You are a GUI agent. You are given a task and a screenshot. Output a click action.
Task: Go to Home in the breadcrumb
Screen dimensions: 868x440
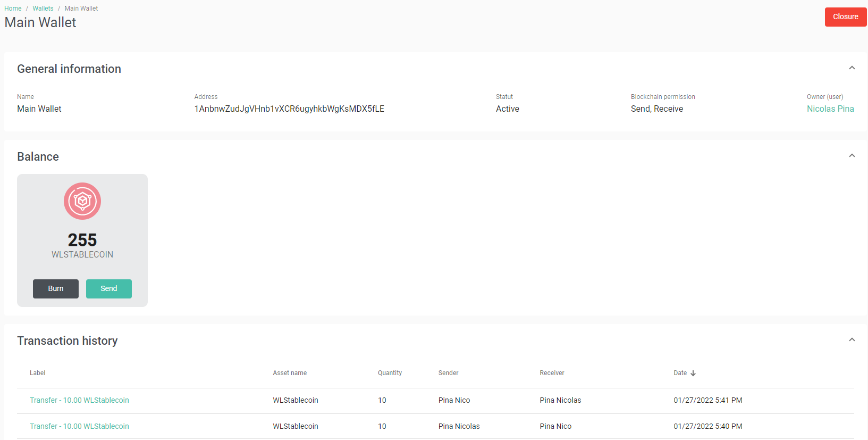pos(13,9)
